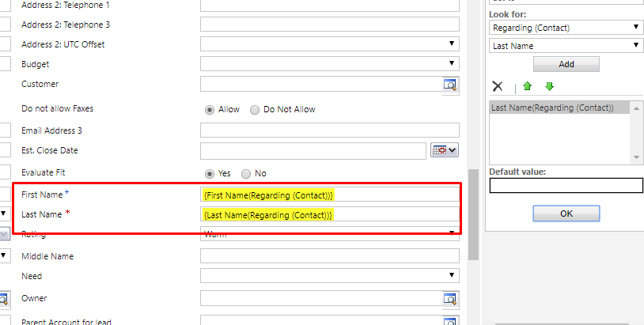Open the Owner field lookup icon

450,298
